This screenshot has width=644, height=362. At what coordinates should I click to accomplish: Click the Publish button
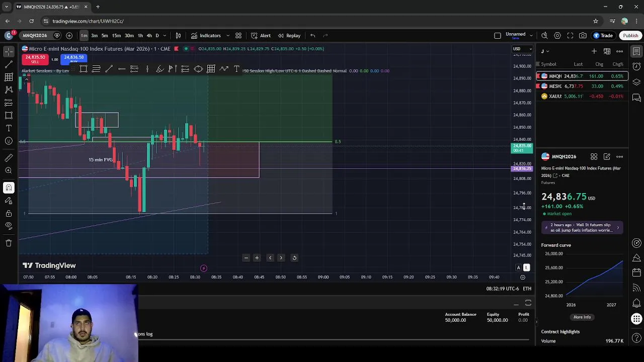tap(630, 36)
